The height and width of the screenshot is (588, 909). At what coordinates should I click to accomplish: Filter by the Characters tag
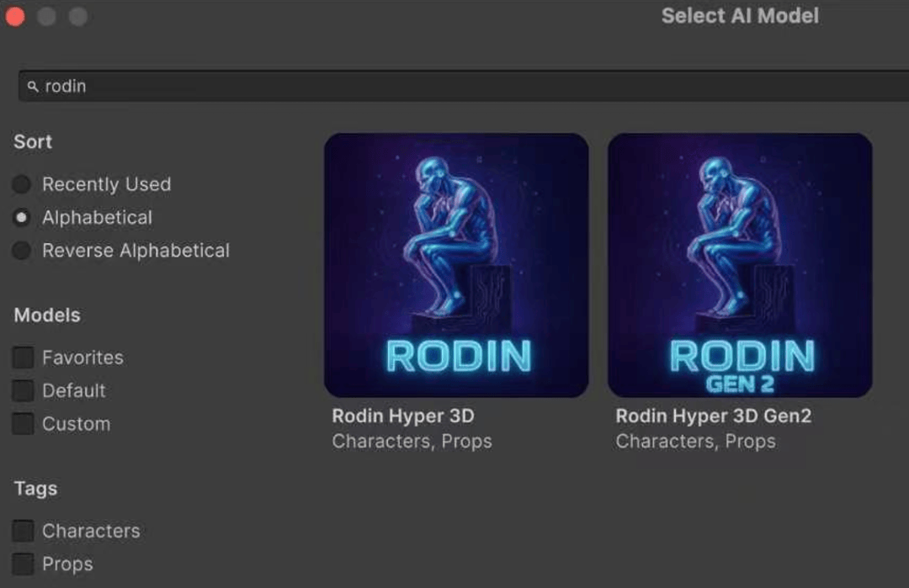24,531
